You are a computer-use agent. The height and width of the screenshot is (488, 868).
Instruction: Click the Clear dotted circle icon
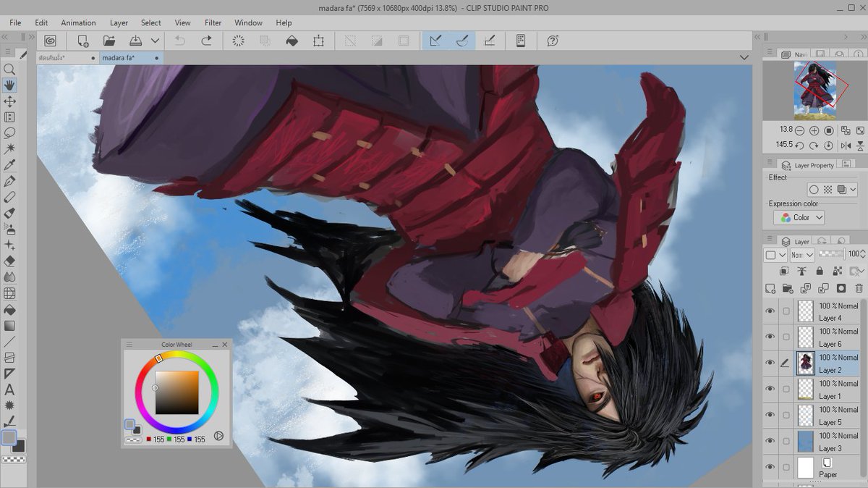coord(238,41)
